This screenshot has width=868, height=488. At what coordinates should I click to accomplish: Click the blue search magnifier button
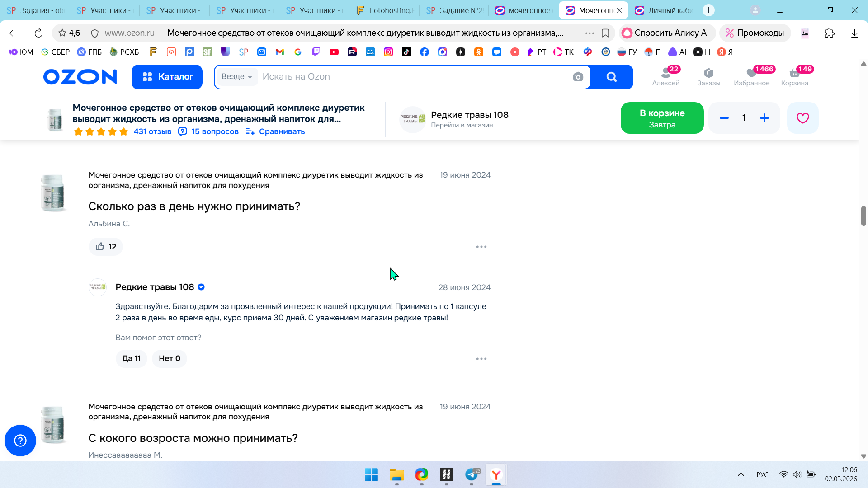coord(611,77)
